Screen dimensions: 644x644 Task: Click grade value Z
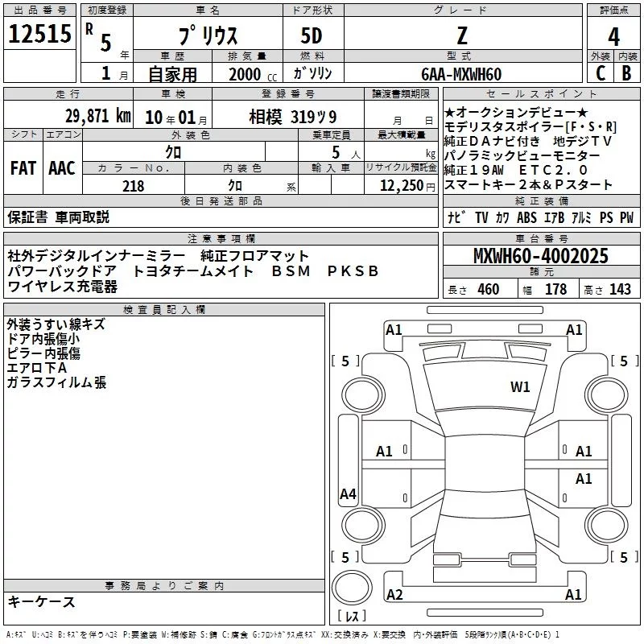coord(462,35)
